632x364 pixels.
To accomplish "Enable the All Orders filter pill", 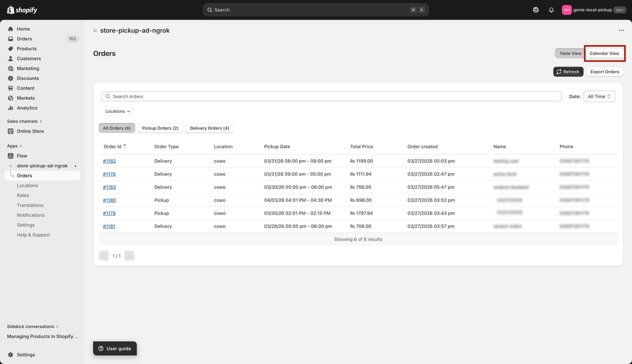I will pyautogui.click(x=117, y=128).
